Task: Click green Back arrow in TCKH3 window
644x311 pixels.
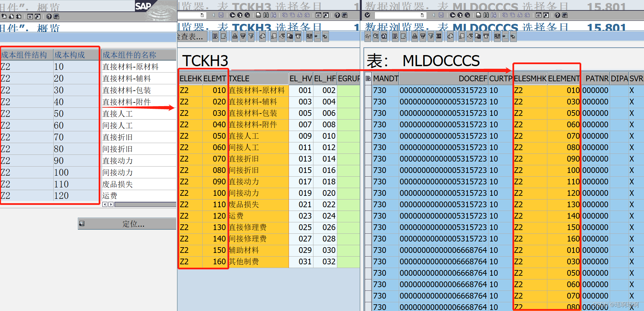Action: coord(232,15)
